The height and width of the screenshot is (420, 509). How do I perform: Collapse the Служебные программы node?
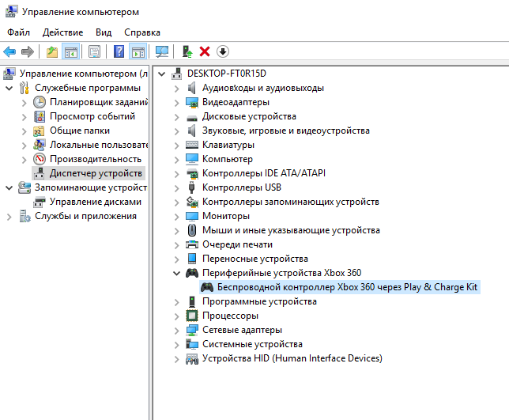9,88
